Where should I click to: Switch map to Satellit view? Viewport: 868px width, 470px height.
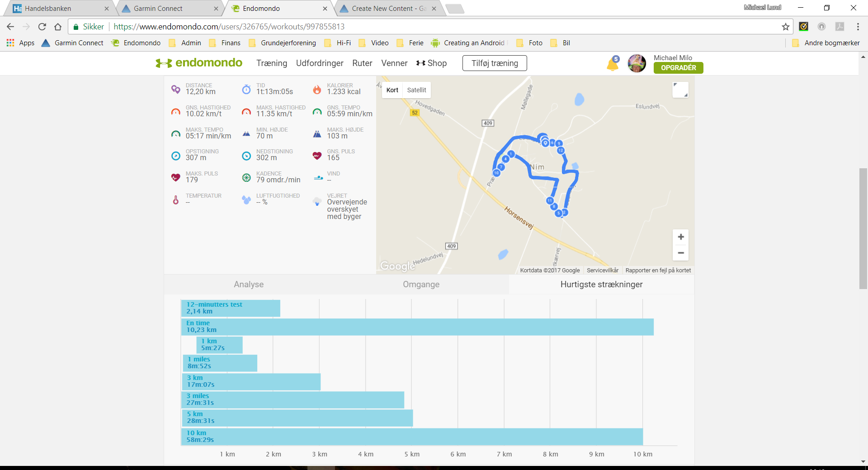click(416, 90)
